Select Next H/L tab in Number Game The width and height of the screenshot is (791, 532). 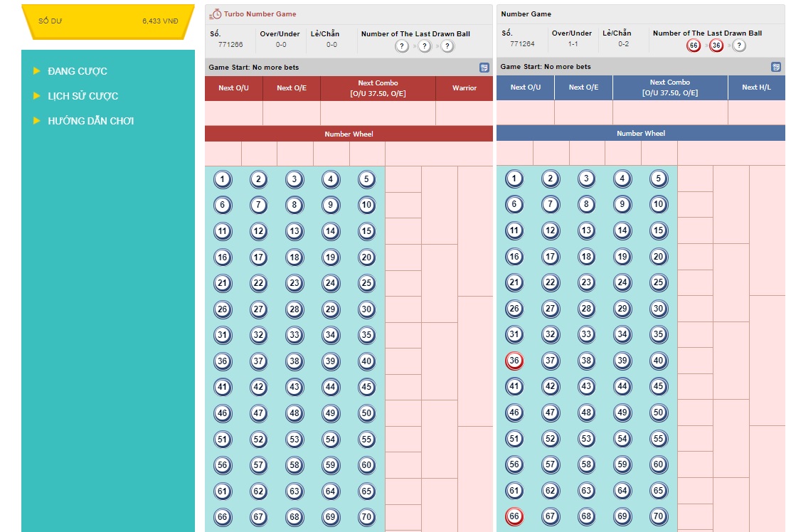756,87
